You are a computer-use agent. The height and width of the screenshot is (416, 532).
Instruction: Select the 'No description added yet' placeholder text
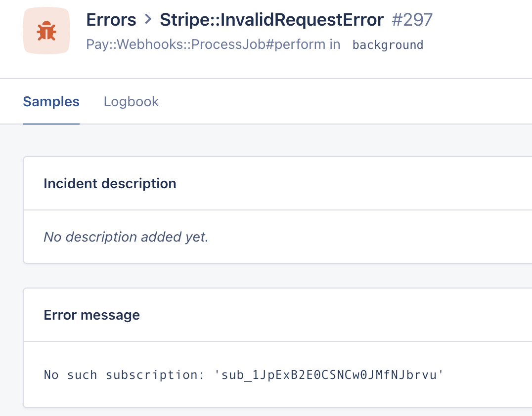pyautogui.click(x=126, y=237)
